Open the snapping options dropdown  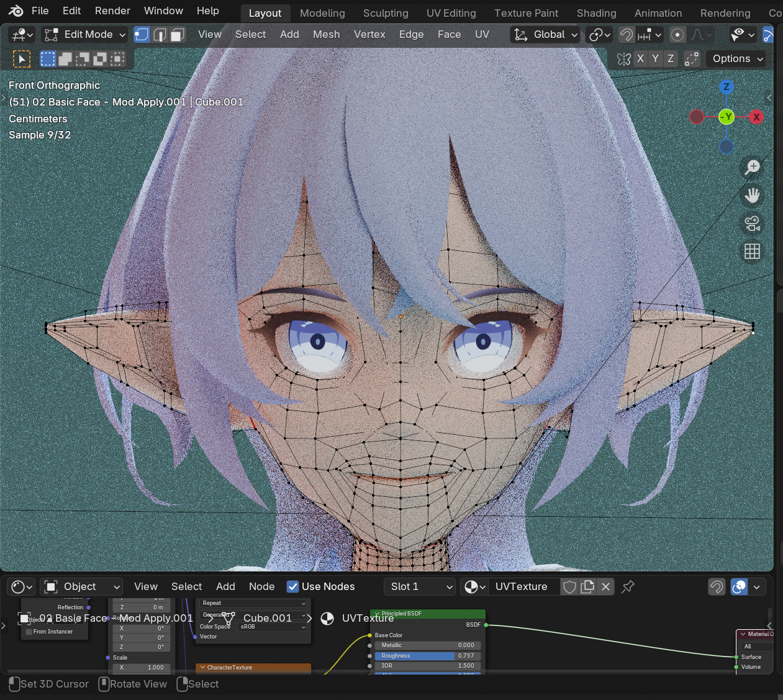coord(650,35)
